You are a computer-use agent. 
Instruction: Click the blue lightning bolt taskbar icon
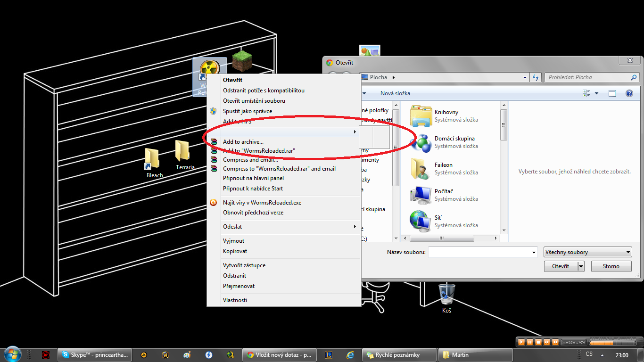click(x=208, y=355)
